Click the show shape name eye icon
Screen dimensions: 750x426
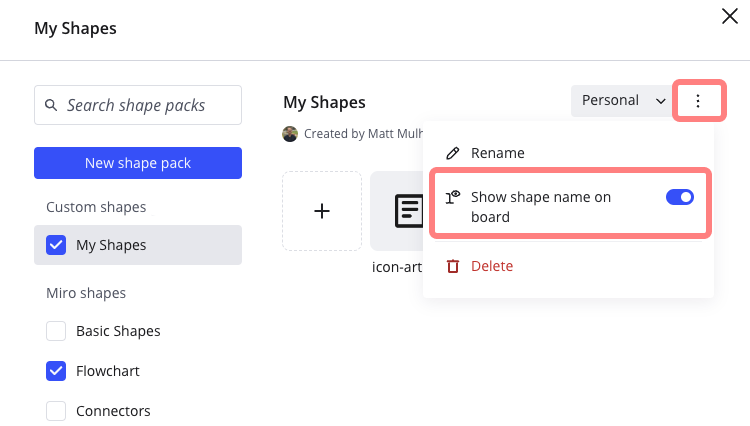pos(453,197)
